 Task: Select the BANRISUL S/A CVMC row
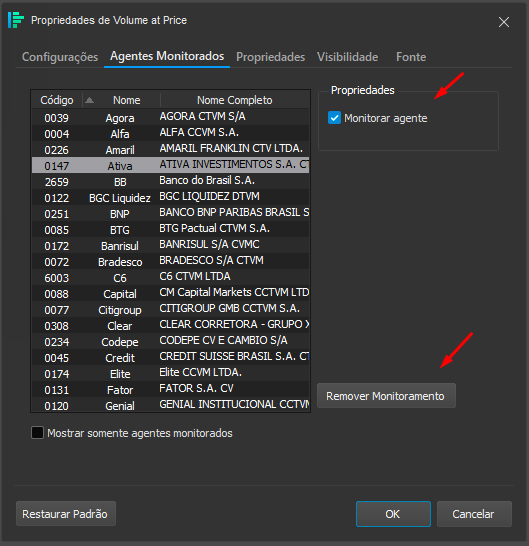click(171, 245)
